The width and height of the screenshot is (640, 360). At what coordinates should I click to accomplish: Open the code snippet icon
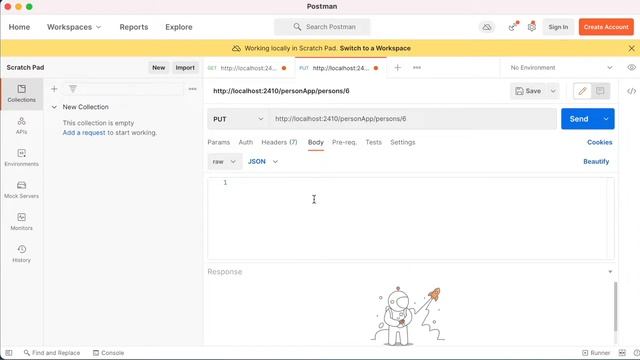coord(631,91)
